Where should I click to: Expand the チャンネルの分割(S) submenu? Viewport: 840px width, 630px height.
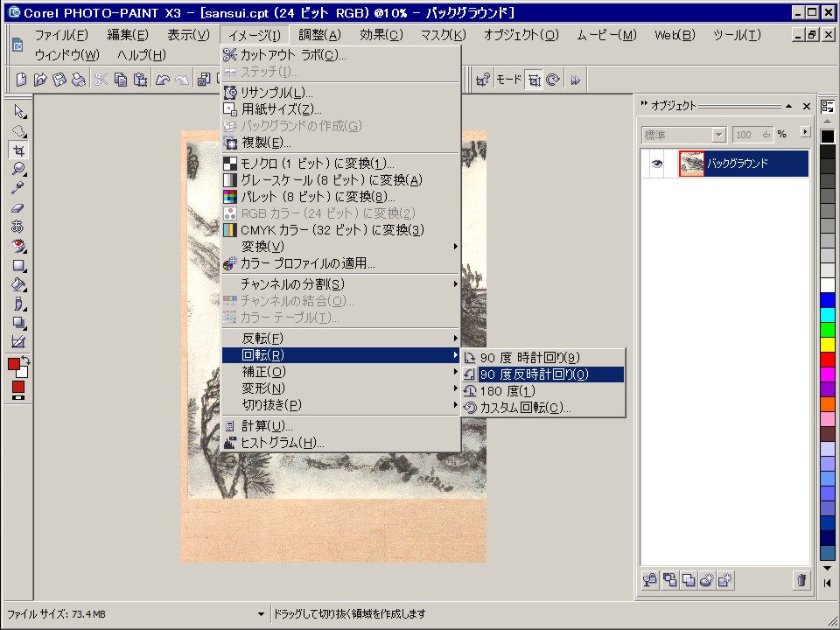pos(340,283)
